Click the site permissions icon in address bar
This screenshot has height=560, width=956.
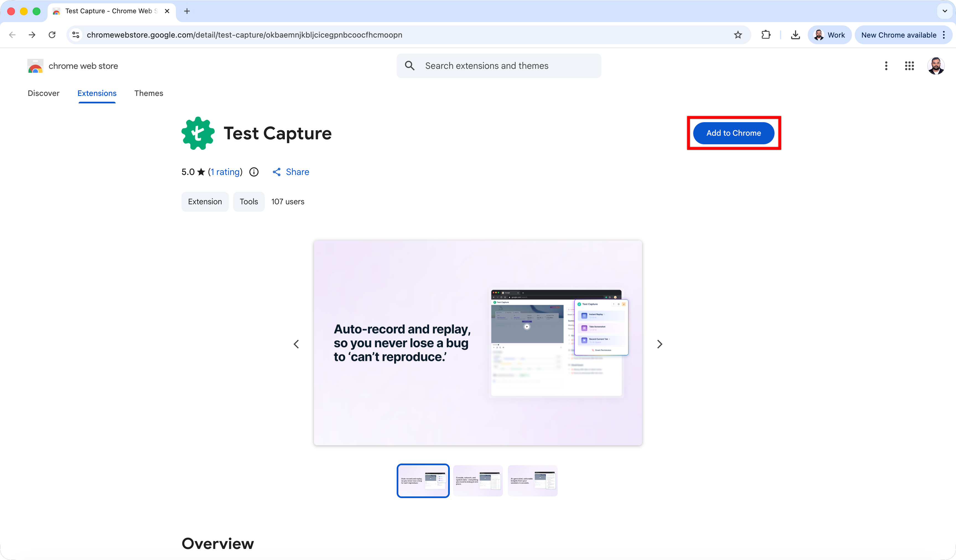75,35
